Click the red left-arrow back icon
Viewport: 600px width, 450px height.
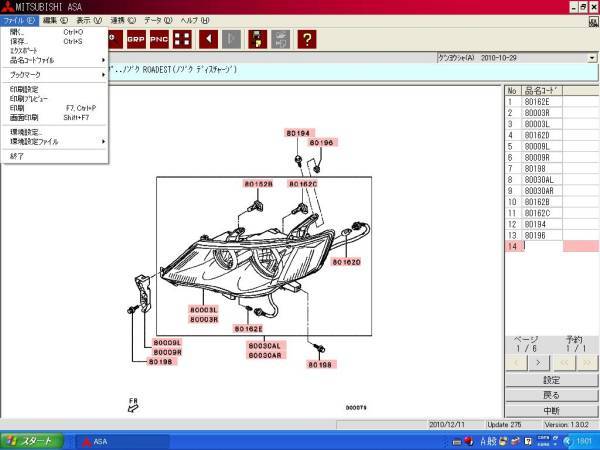tap(209, 39)
